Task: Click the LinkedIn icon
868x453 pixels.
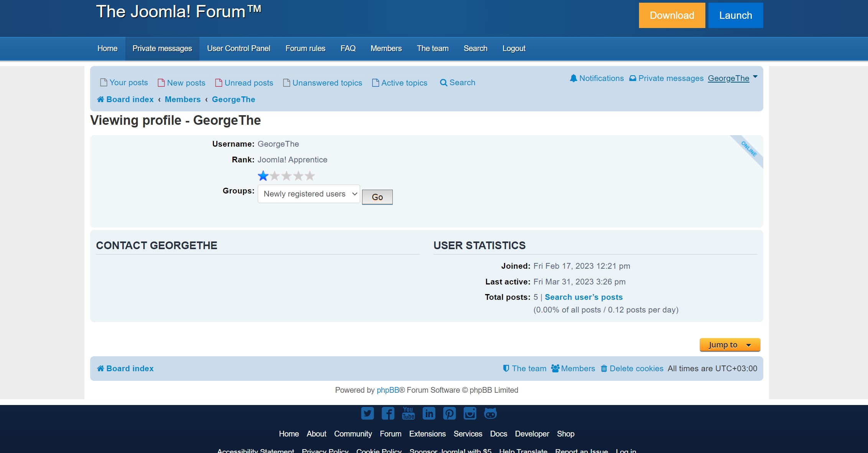Action: [429, 413]
